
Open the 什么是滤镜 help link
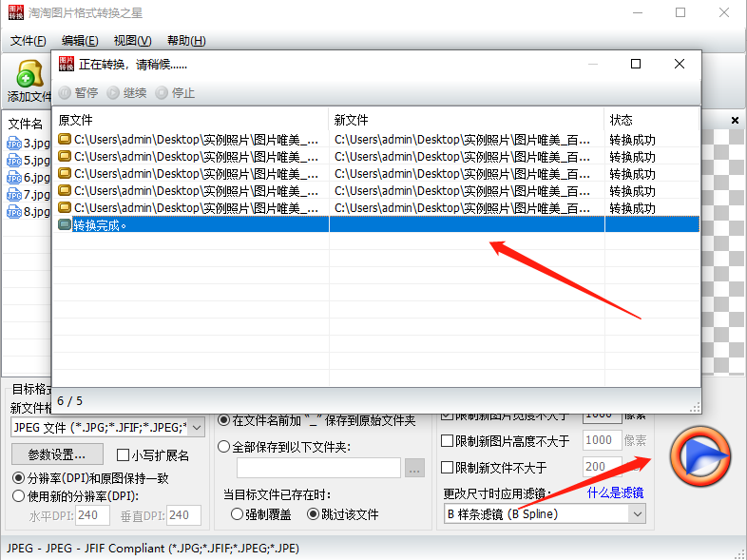click(x=614, y=492)
